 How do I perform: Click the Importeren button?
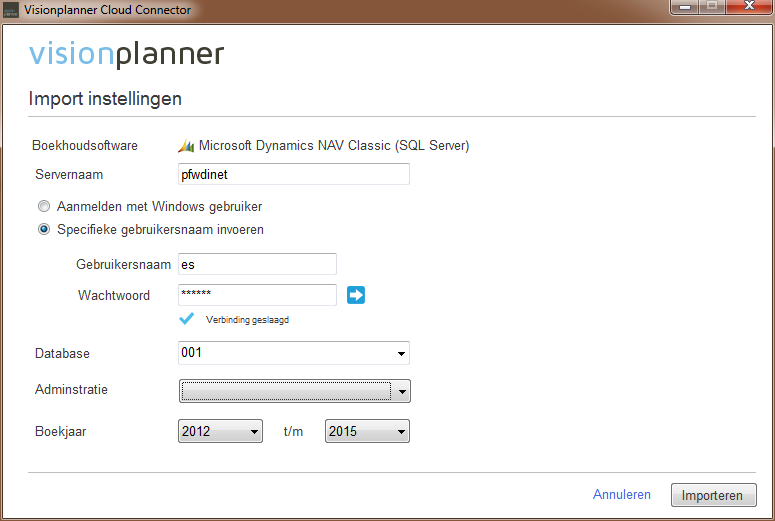coord(713,495)
